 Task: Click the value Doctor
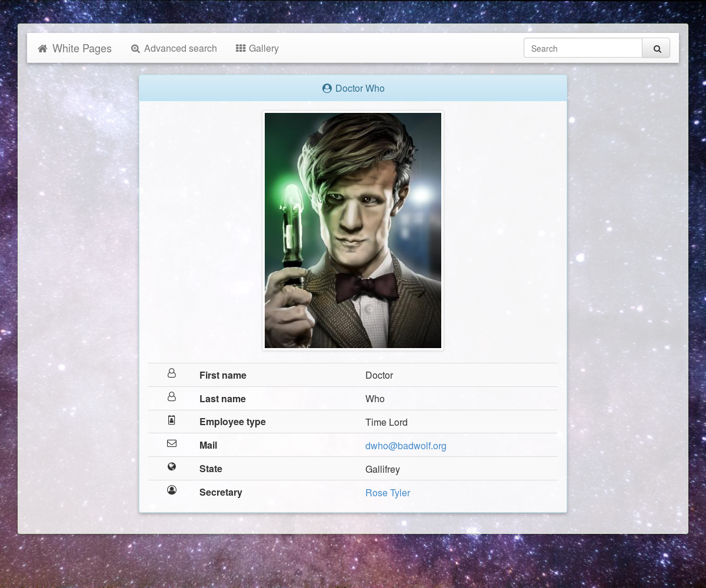click(x=379, y=375)
